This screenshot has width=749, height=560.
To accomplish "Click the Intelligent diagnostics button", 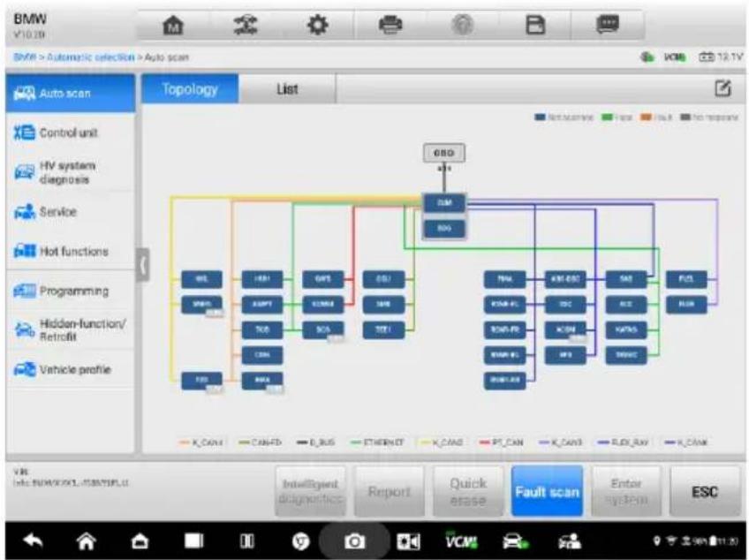I will tap(311, 492).
